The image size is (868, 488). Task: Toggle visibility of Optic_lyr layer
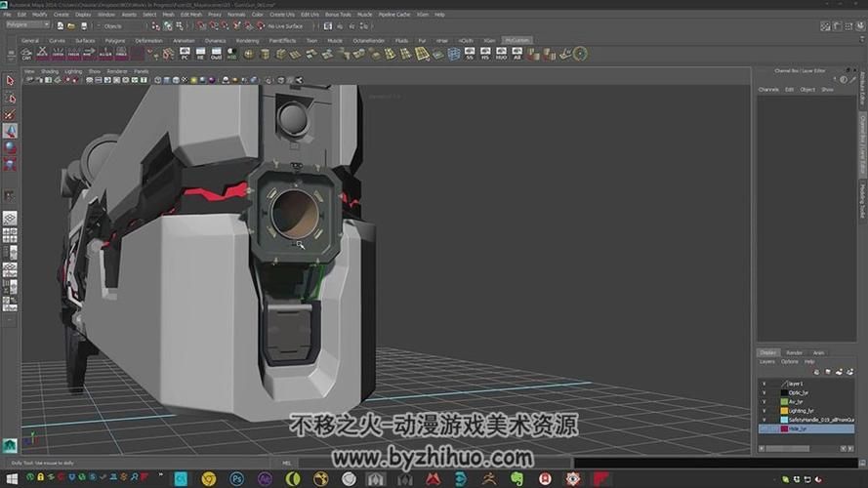click(x=764, y=392)
